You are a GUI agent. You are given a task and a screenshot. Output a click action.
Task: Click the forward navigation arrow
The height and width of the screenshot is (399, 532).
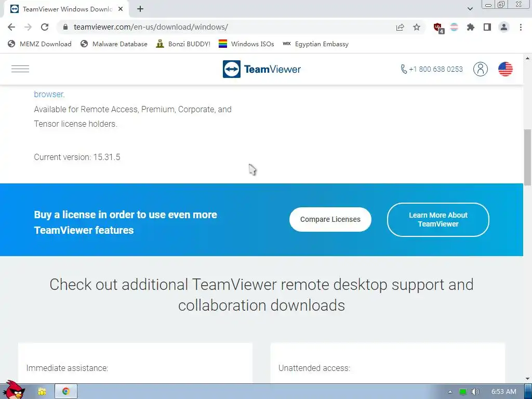28,27
